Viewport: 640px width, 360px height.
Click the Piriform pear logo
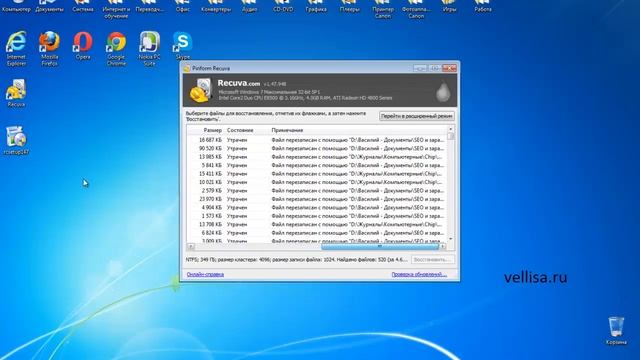point(442,91)
